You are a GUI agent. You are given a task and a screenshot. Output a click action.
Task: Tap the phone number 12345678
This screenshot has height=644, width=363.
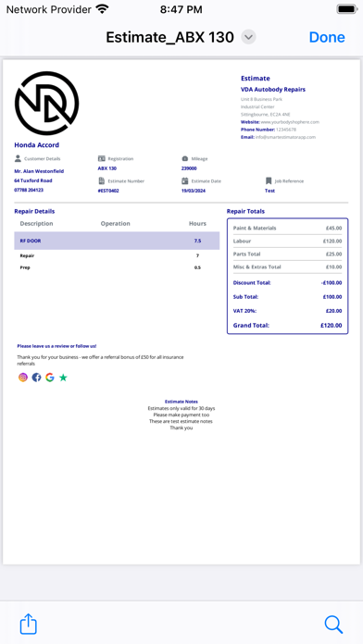[286, 130]
